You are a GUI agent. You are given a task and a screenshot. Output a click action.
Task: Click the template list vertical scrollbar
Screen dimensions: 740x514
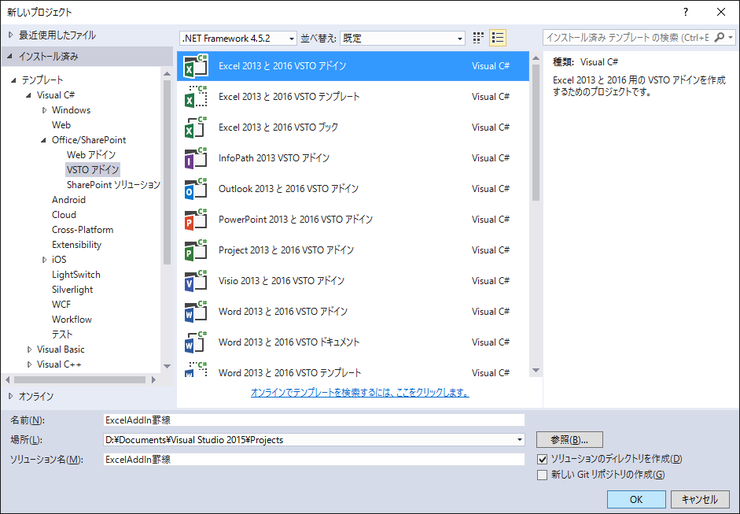tap(536, 133)
